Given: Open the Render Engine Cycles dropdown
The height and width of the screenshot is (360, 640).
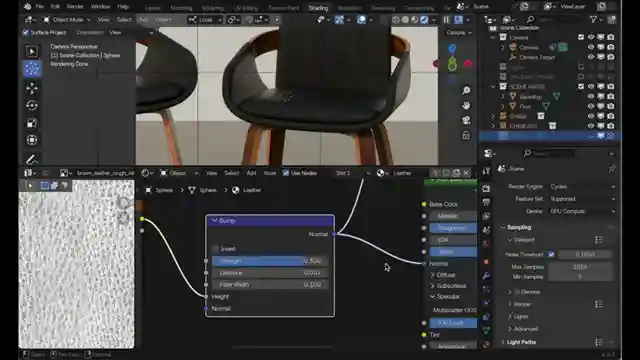Looking at the screenshot, I should 582,187.
